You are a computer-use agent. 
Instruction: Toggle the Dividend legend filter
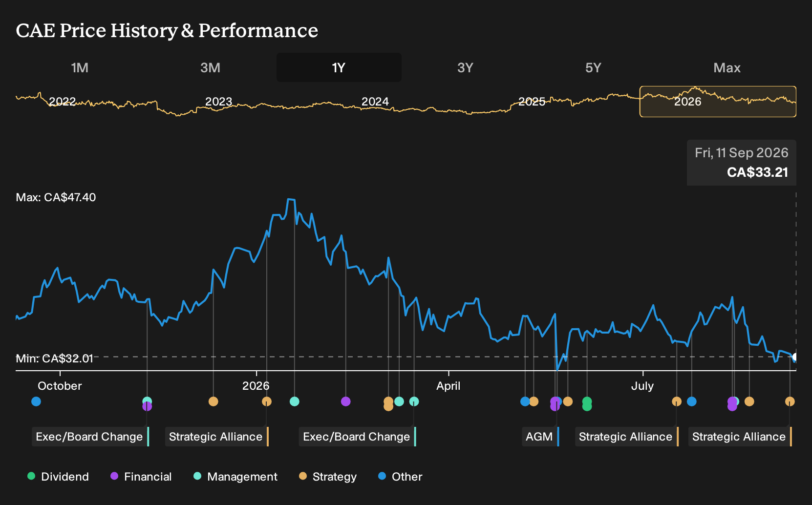tap(58, 477)
